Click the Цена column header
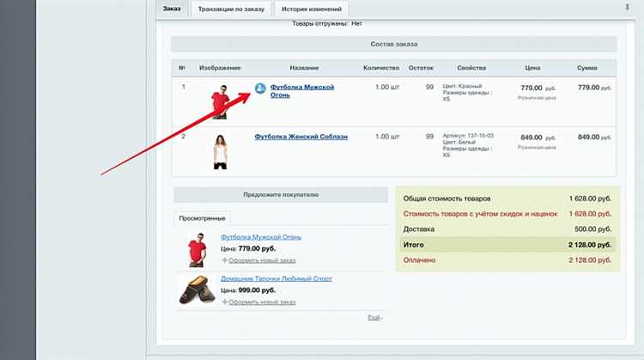This screenshot has height=360, width=644. click(532, 68)
